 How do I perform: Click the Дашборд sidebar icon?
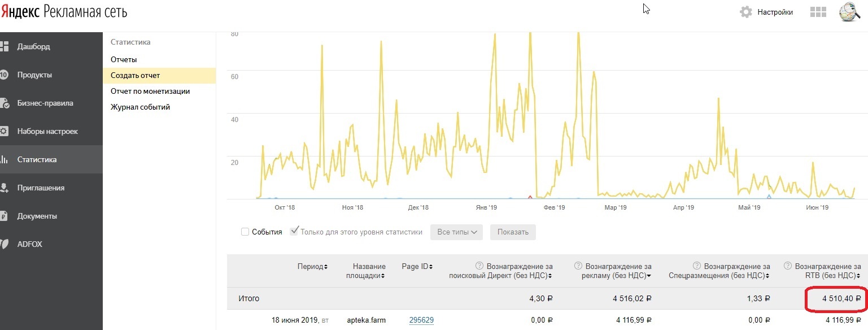click(x=4, y=46)
